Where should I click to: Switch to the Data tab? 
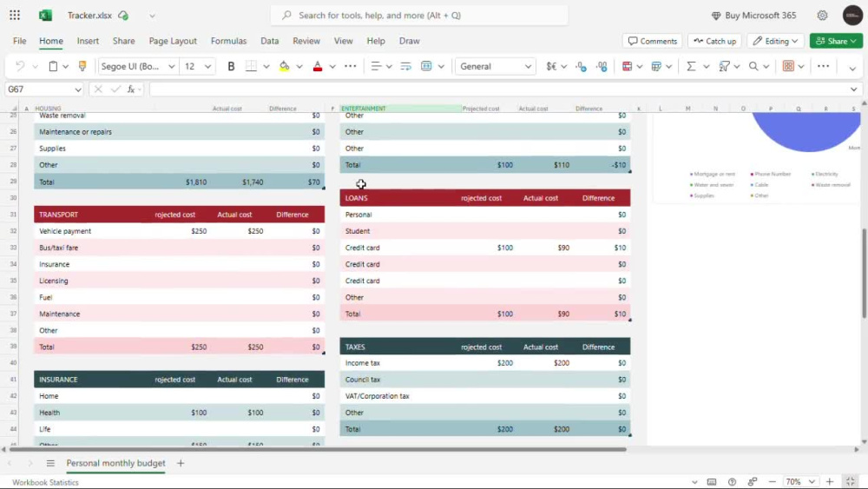coord(270,41)
